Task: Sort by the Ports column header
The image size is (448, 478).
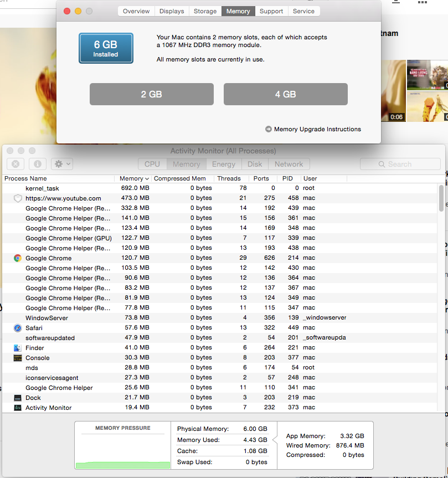Action: pos(262,178)
